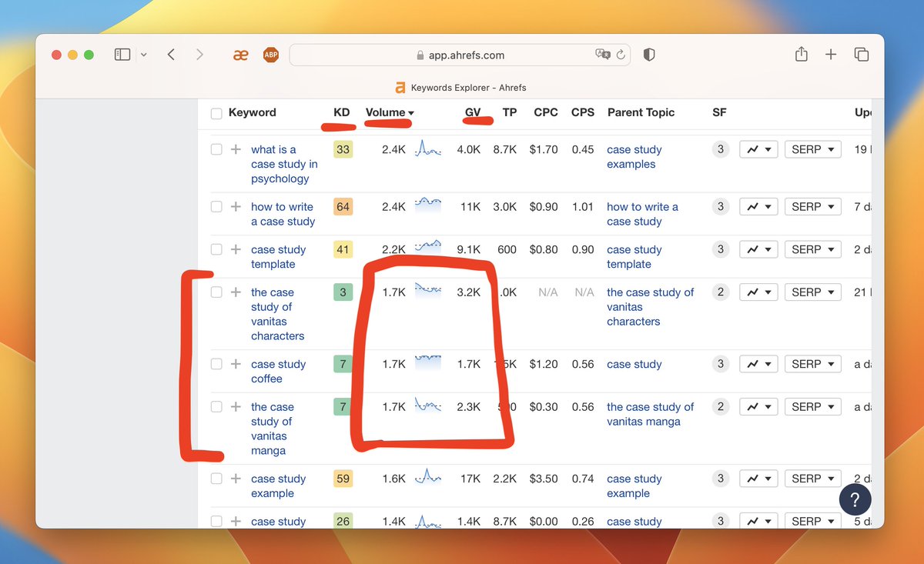924x564 pixels.
Task: Open trend chart dropdown for how to write a case study
Action: point(758,206)
